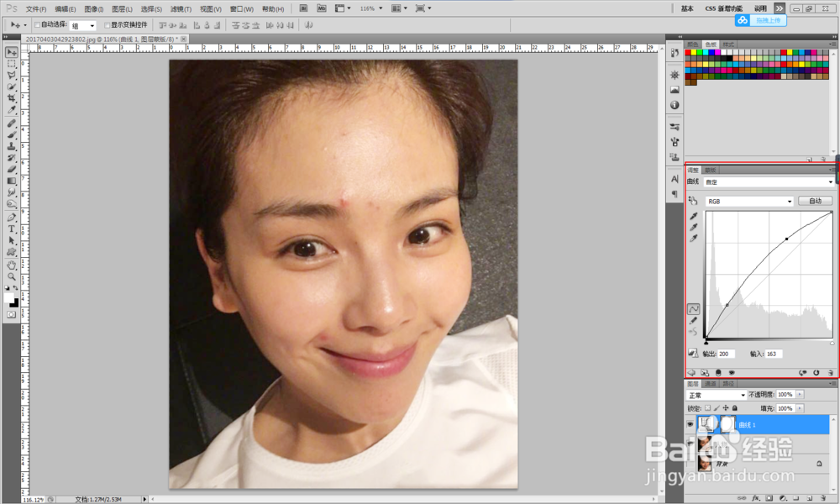The image size is (840, 504).
Task: Reset the Curves adjustment to defaults
Action: 816,373
